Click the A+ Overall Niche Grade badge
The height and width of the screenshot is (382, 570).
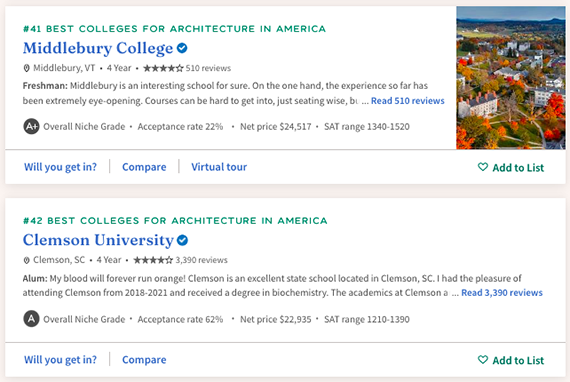(31, 126)
